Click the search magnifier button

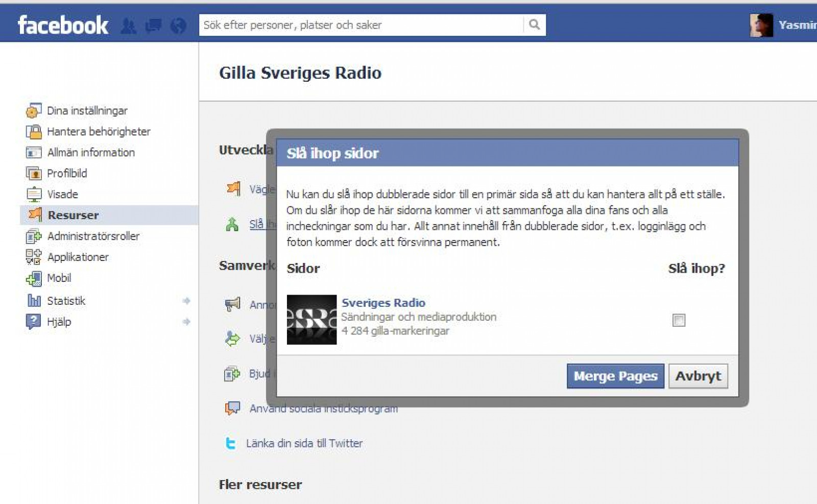click(x=534, y=25)
